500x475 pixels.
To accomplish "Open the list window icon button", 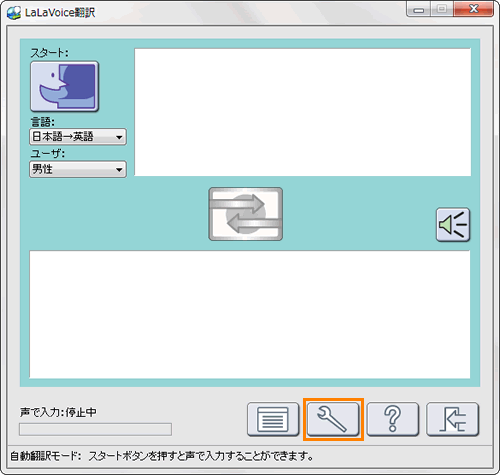I will (x=273, y=419).
